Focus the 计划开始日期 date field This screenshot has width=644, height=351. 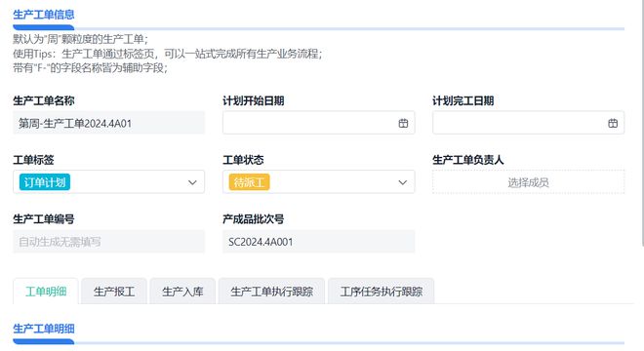pyautogui.click(x=319, y=123)
